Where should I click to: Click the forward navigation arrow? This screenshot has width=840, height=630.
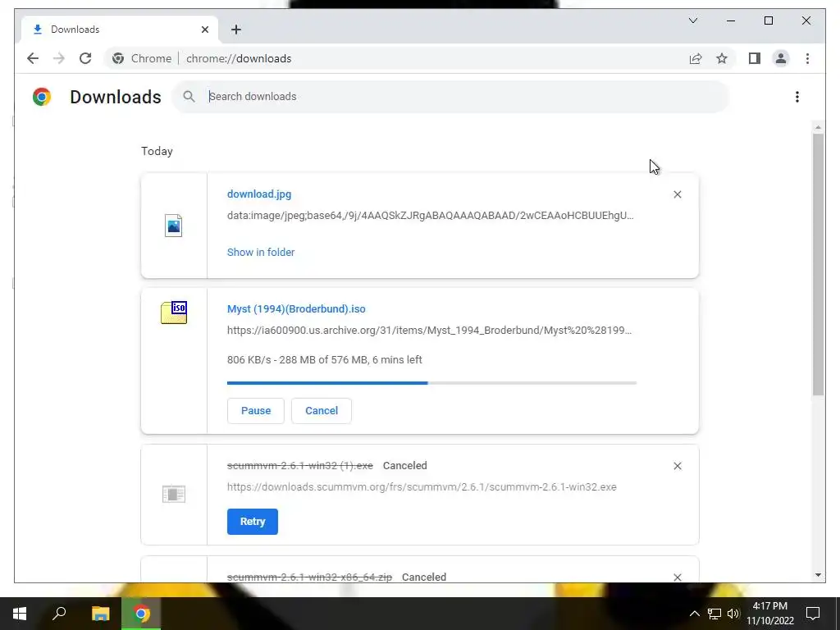(59, 58)
